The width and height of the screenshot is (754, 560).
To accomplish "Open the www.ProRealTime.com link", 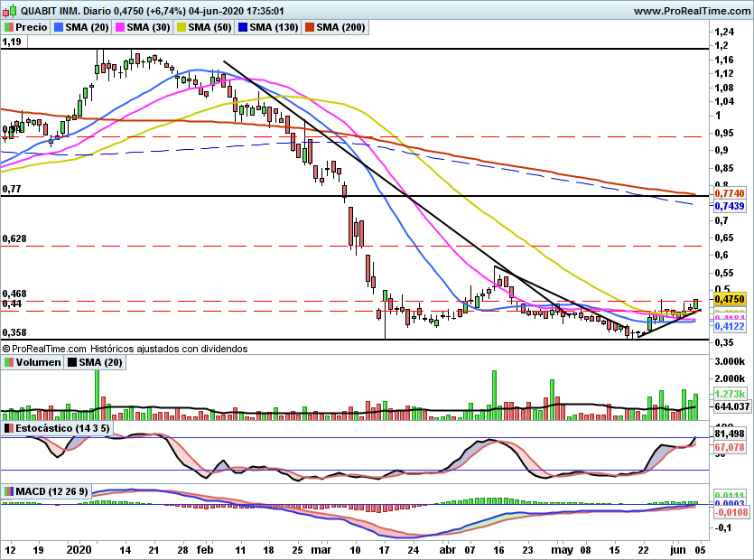I will (692, 11).
